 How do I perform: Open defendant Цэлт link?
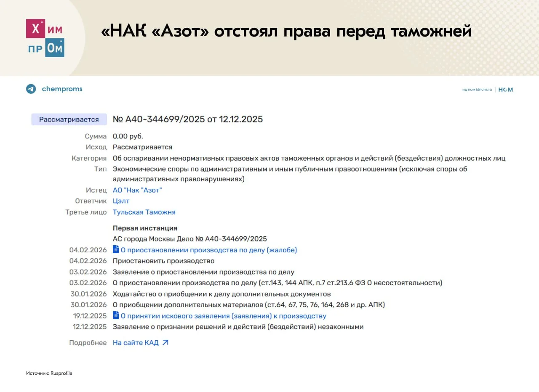[x=121, y=201]
